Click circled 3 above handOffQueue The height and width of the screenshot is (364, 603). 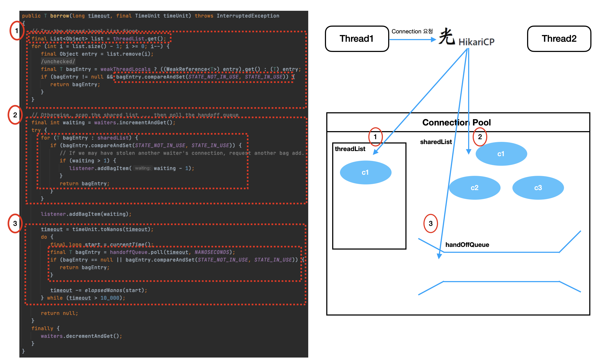431,223
